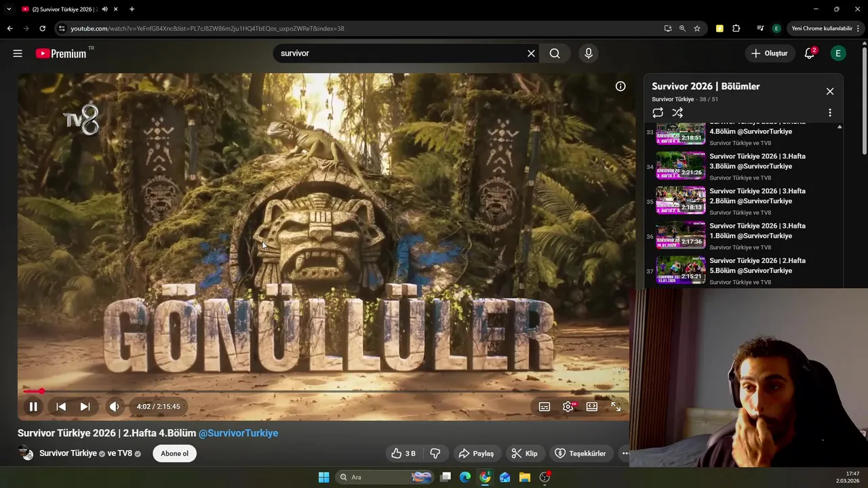Click the Klip button

click(x=524, y=453)
